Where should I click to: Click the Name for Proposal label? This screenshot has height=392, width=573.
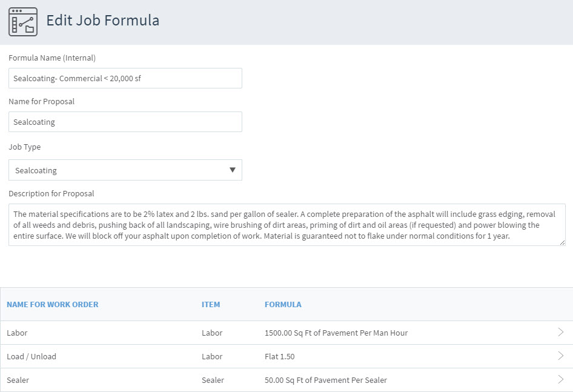pos(41,101)
